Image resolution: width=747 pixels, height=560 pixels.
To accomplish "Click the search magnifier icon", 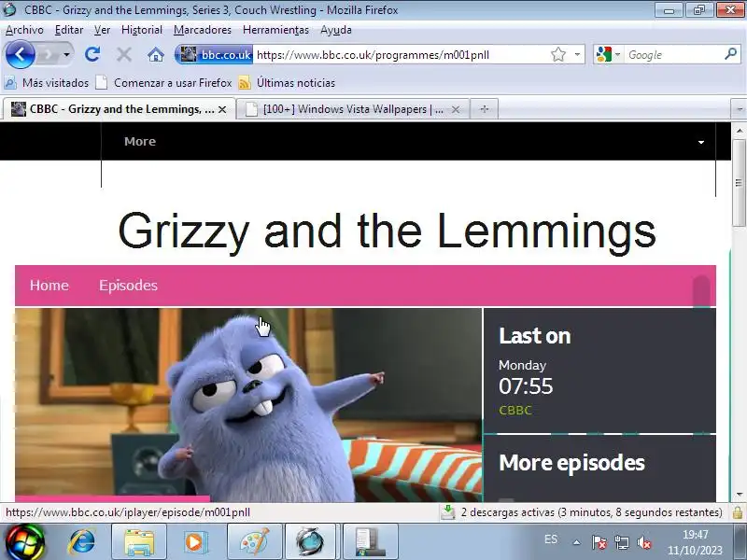I will 731,54.
